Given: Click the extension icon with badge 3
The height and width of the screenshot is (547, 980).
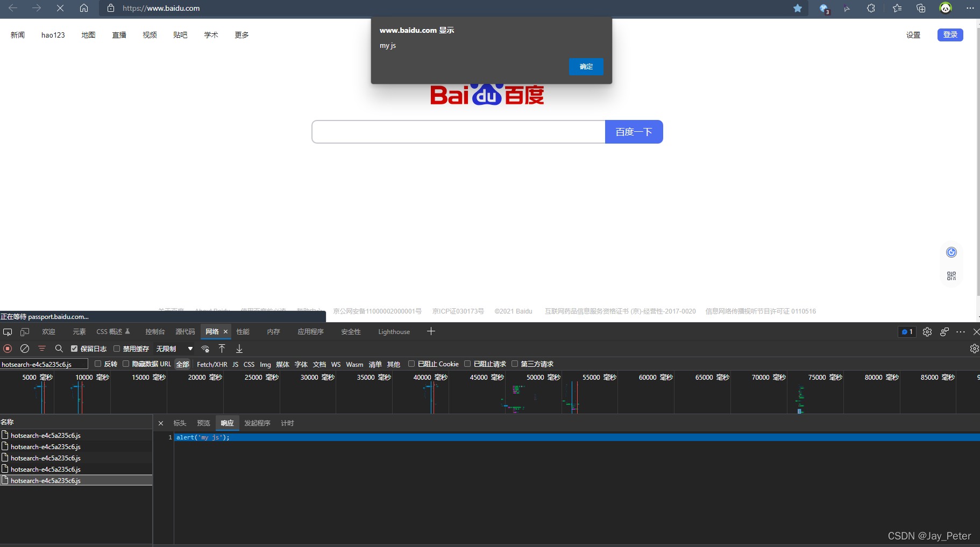Looking at the screenshot, I should tap(823, 9).
